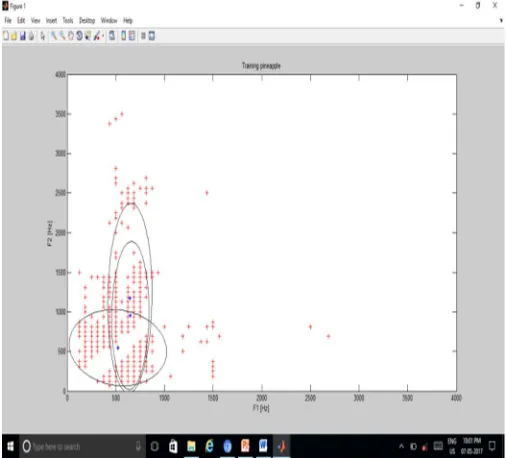Click the Show Plot Tools and Dock icon
The width and height of the screenshot is (506, 458).
pyautogui.click(x=151, y=36)
